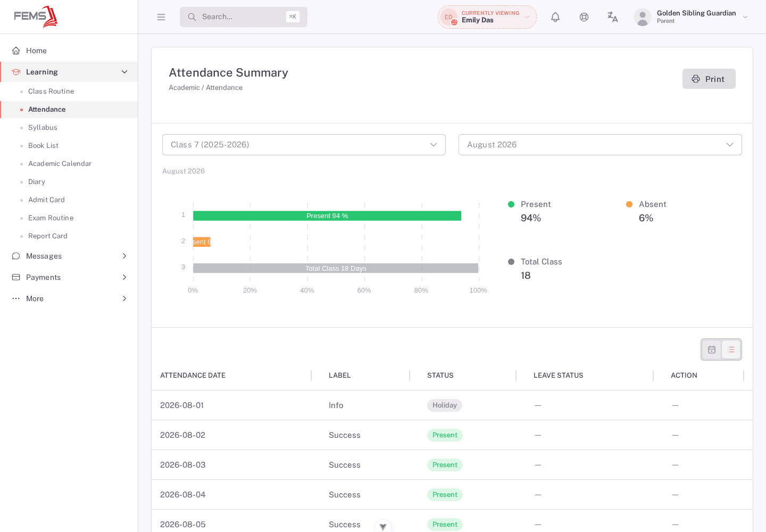Switch to list view
Image resolution: width=766 pixels, height=532 pixels.
(x=731, y=350)
